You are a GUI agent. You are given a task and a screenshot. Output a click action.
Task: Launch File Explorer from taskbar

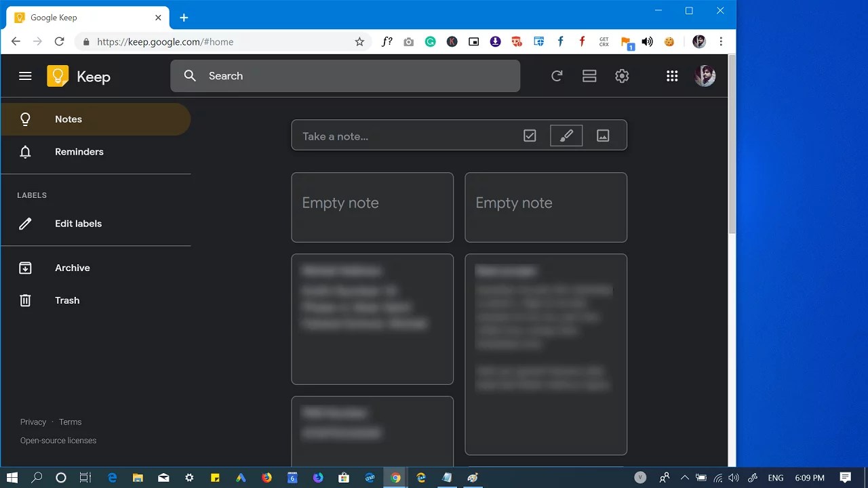[138, 477]
